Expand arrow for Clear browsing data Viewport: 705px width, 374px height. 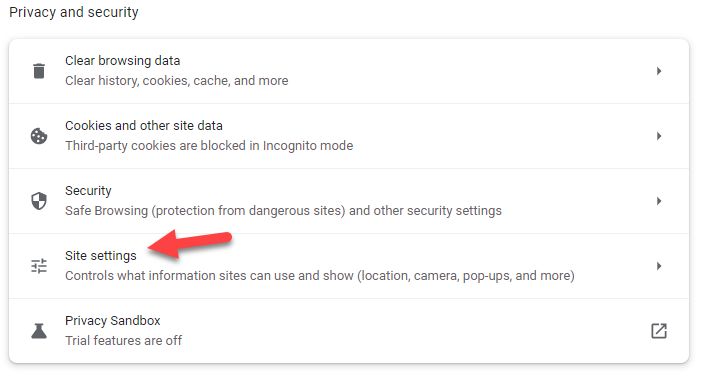click(x=659, y=71)
